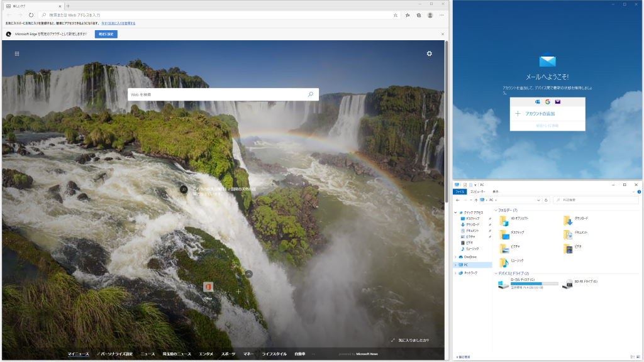This screenshot has width=644, height=362.
Task: Select the Videos folder in Explorer main pane
Action: pyautogui.click(x=572, y=249)
